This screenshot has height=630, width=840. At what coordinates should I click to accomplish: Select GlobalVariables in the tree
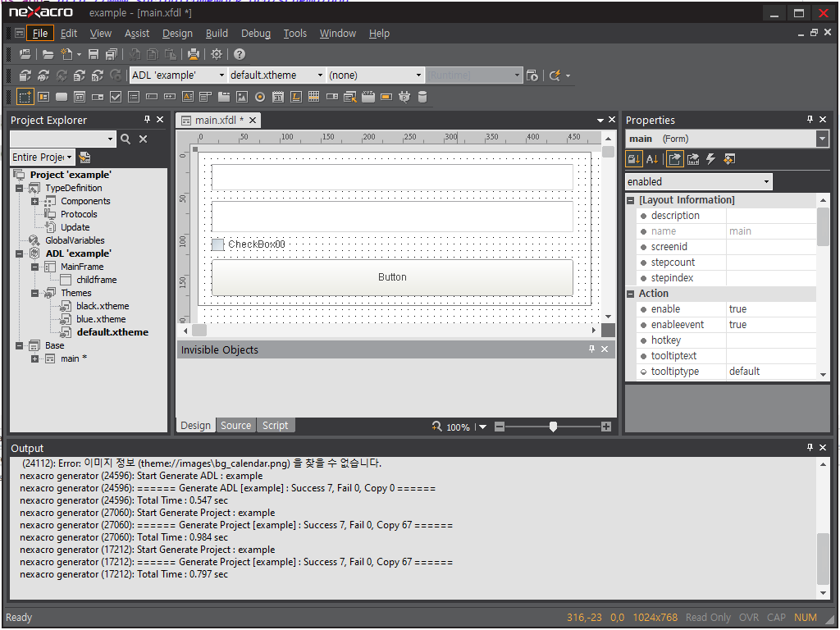click(x=75, y=241)
